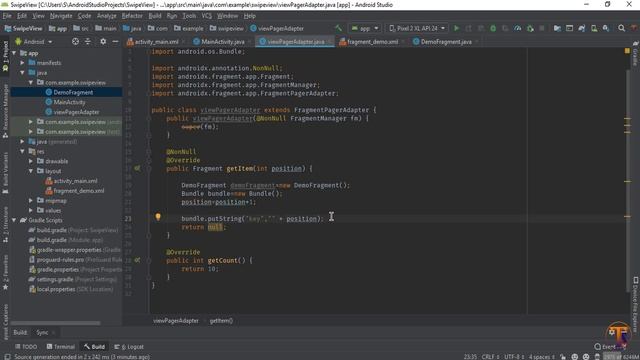This screenshot has width=640, height=360.
Task: Collapse the java folder in tree
Action: pos(22,73)
